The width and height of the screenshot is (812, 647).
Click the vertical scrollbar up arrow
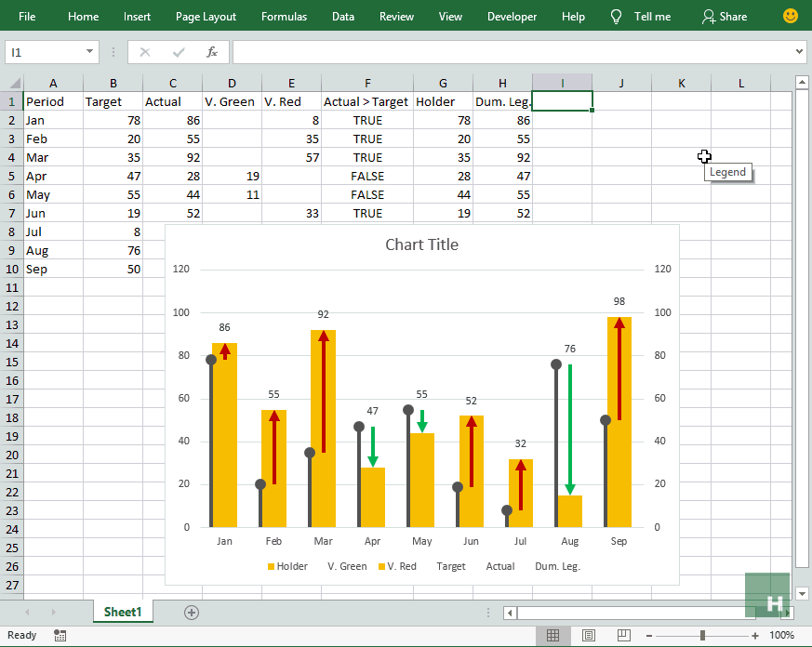pyautogui.click(x=802, y=82)
